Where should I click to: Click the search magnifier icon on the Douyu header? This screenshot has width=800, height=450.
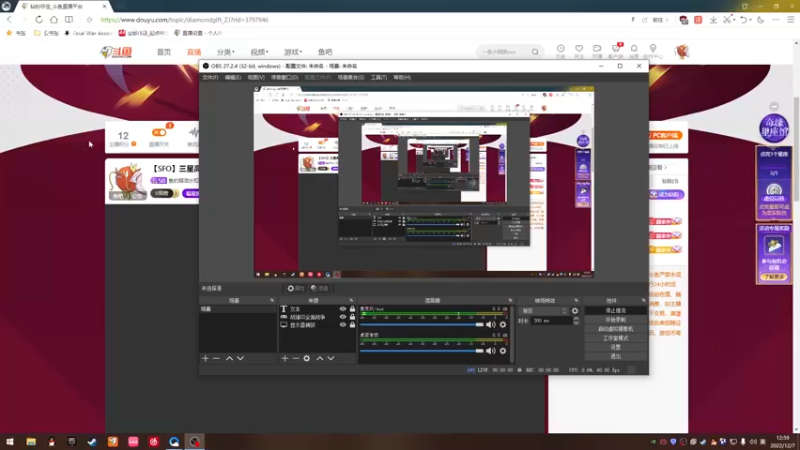pos(535,52)
